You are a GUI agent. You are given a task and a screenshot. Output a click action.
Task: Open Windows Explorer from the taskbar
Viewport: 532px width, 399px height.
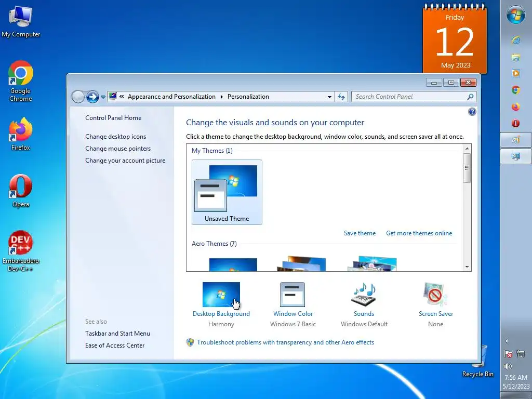click(x=516, y=57)
